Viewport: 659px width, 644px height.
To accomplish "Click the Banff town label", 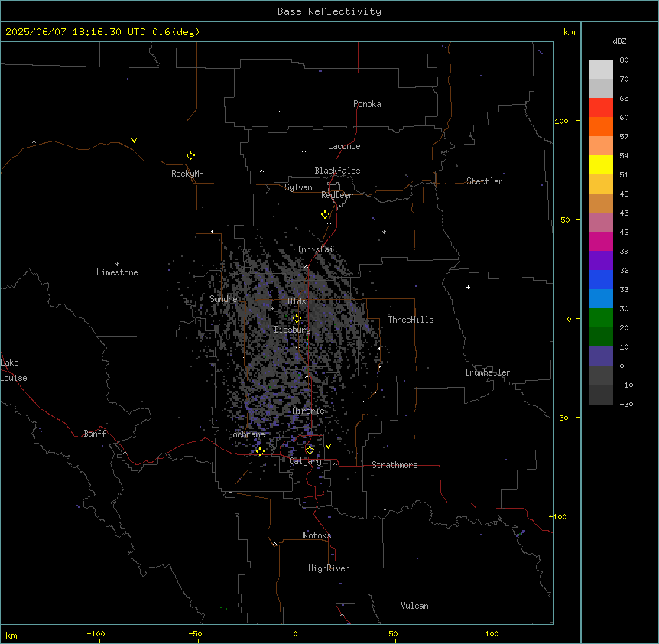I will click(x=95, y=434).
